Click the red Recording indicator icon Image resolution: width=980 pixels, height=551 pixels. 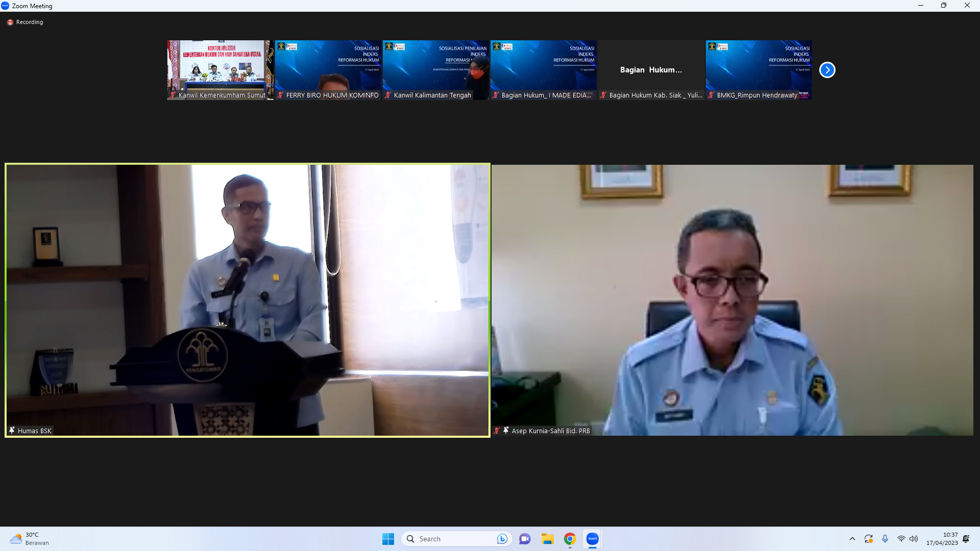click(x=10, y=22)
